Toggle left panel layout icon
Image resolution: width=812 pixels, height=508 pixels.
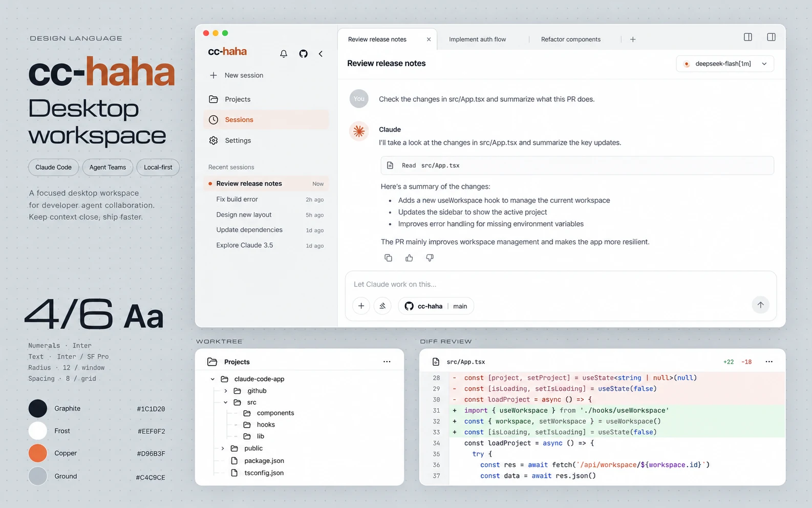[x=748, y=37]
